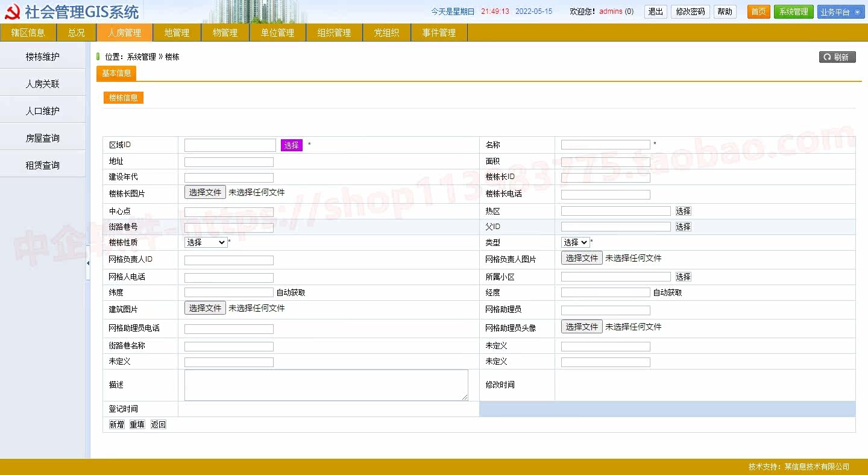Switch to the 单位管理 tab
Viewport: 868px width, 475px height.
click(x=278, y=33)
